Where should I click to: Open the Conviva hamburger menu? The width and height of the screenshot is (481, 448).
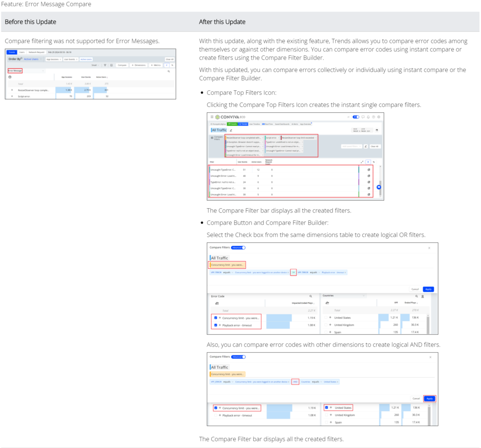pos(212,117)
